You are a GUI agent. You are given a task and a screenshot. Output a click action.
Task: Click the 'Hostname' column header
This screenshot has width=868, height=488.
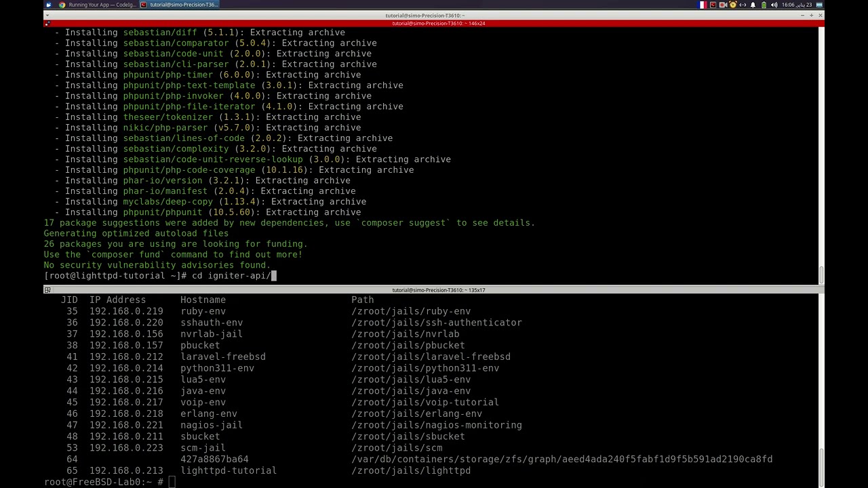pos(203,300)
